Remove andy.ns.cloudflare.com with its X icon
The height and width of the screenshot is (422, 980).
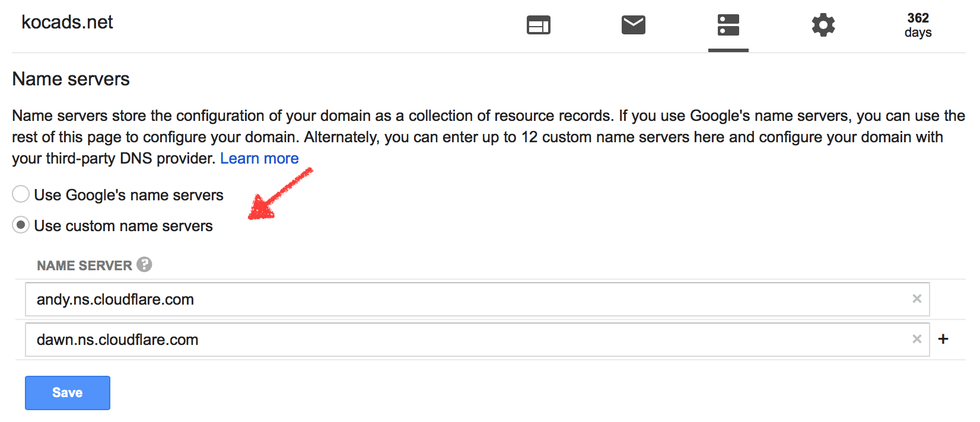(x=917, y=299)
